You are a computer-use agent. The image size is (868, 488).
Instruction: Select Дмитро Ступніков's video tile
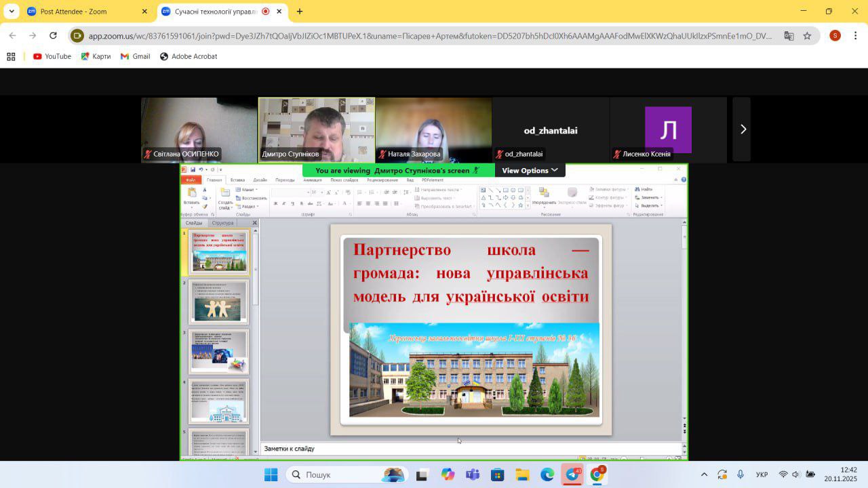316,129
